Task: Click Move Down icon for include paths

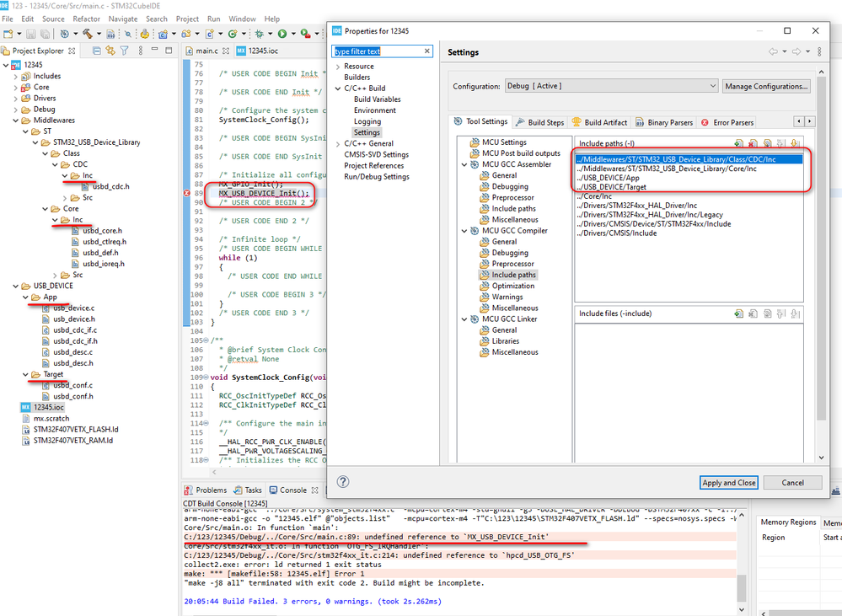Action: point(796,143)
